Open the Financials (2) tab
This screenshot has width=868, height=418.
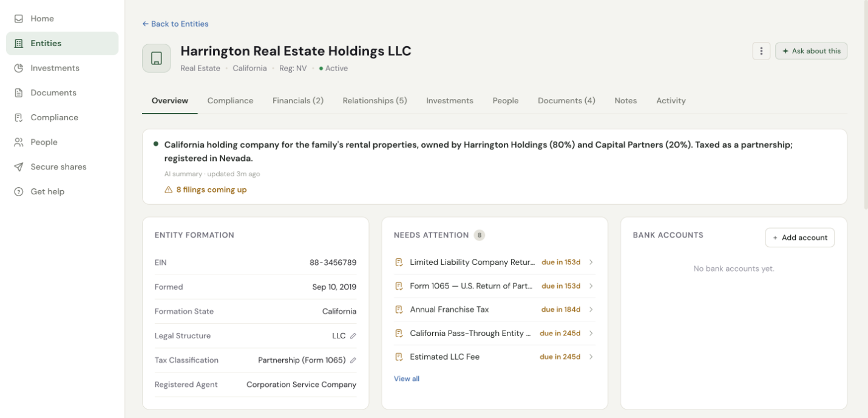click(x=298, y=101)
